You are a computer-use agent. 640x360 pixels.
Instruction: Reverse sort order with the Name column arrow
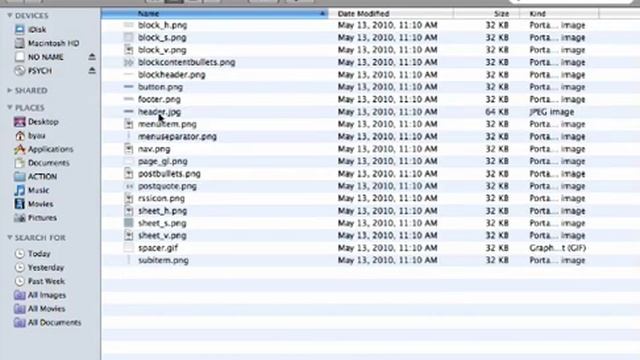pos(322,13)
